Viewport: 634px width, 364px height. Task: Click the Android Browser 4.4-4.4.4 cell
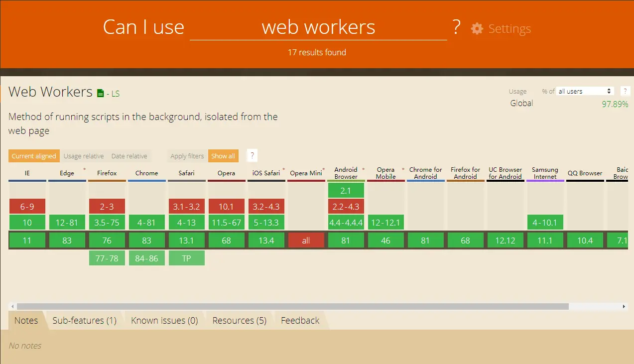pyautogui.click(x=346, y=223)
